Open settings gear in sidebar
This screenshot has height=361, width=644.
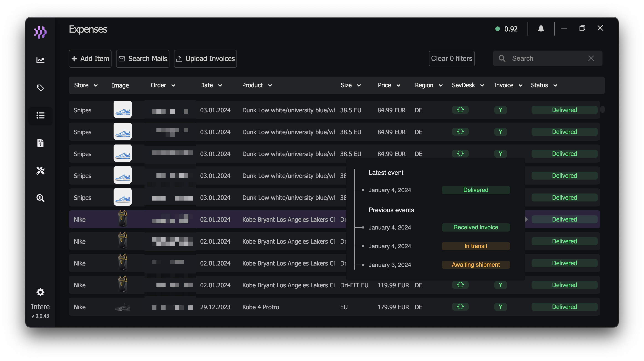point(40,292)
